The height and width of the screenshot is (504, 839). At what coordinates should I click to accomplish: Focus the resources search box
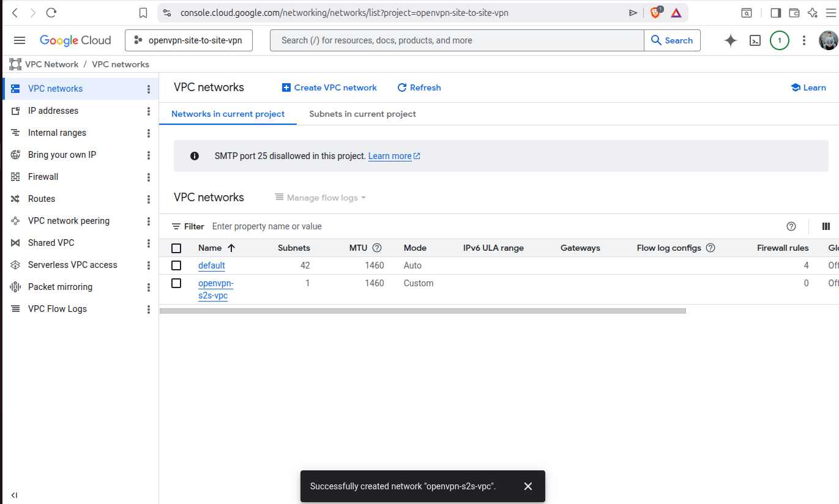[x=457, y=40]
